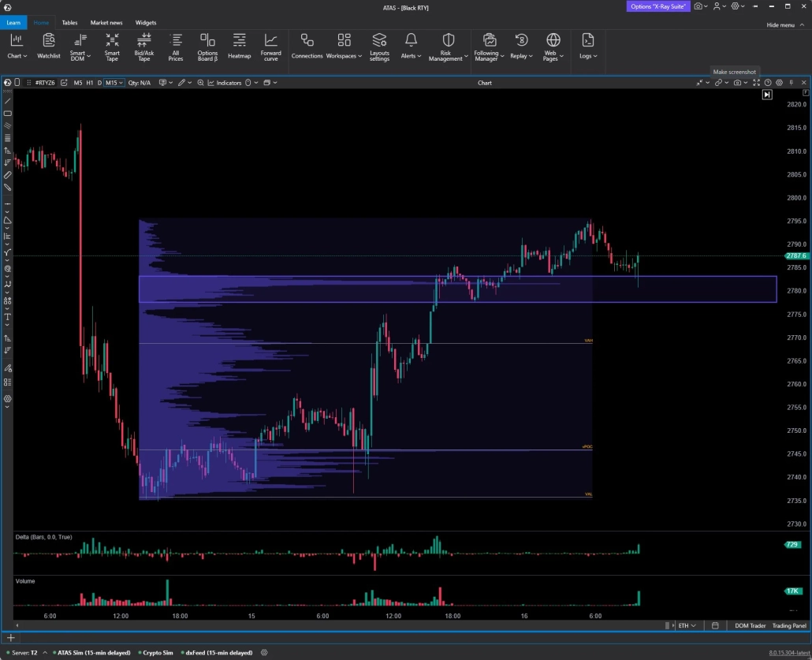The width and height of the screenshot is (812, 660).
Task: Open the Learn tab
Action: click(13, 23)
